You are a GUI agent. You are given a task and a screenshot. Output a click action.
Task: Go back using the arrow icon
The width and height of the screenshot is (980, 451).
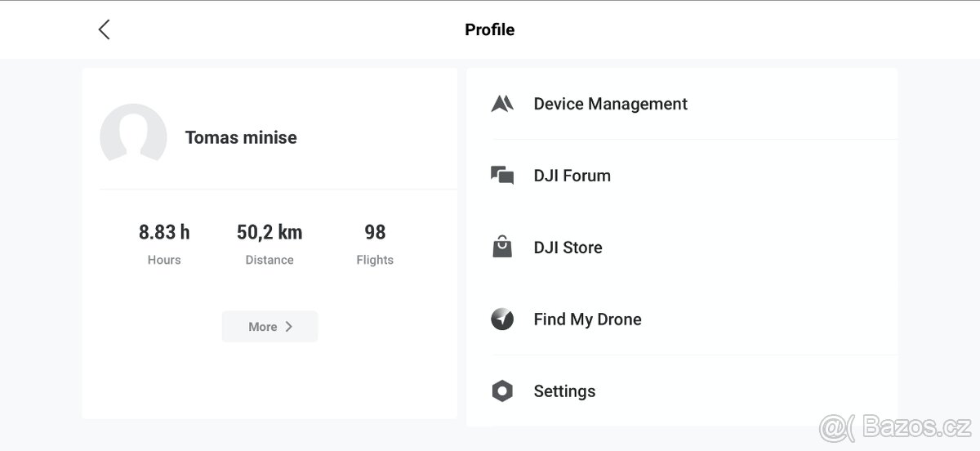[x=104, y=29]
